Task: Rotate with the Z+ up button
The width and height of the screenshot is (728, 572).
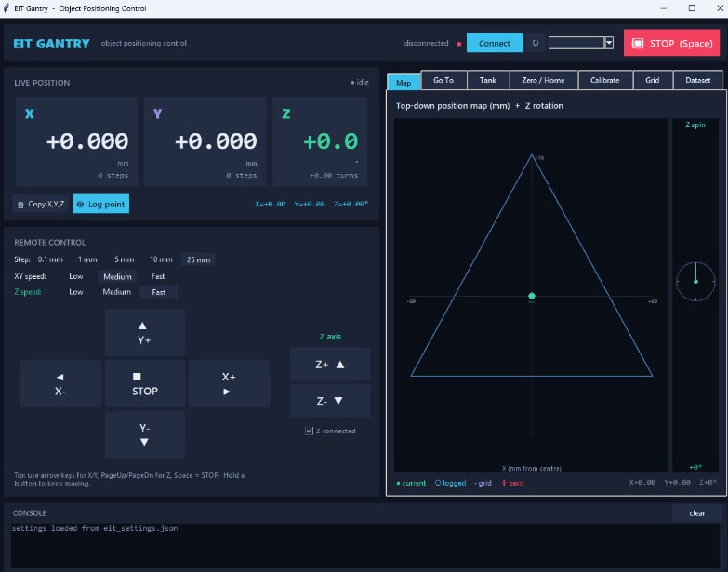Action: click(330, 365)
